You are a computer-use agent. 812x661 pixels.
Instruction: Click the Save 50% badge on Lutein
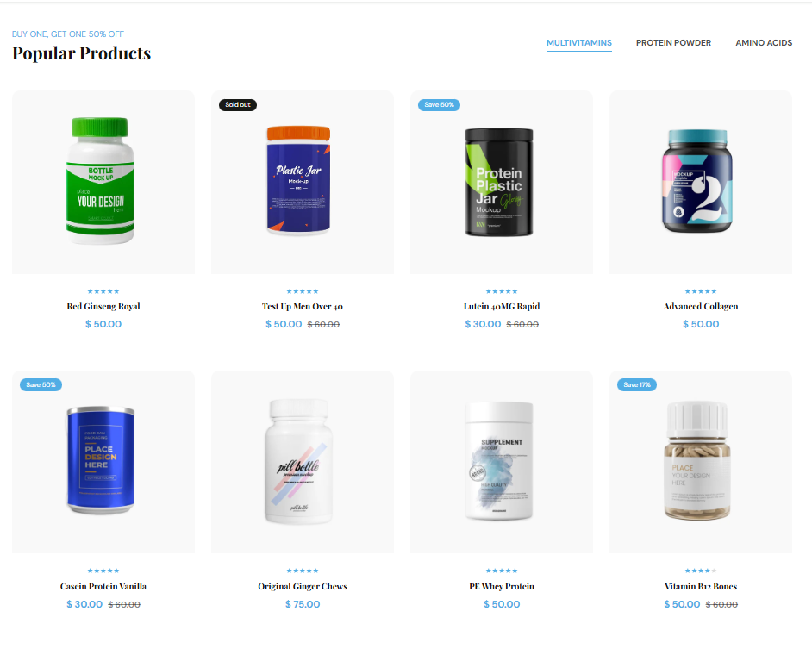coord(439,104)
